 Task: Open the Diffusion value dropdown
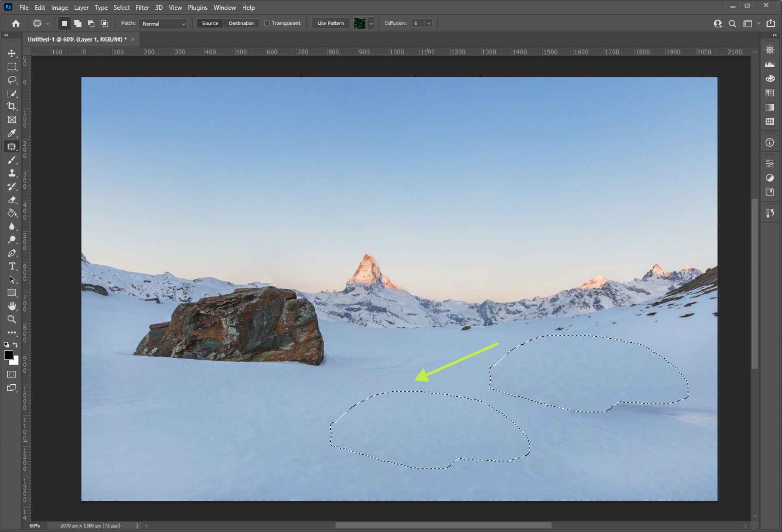coord(428,24)
